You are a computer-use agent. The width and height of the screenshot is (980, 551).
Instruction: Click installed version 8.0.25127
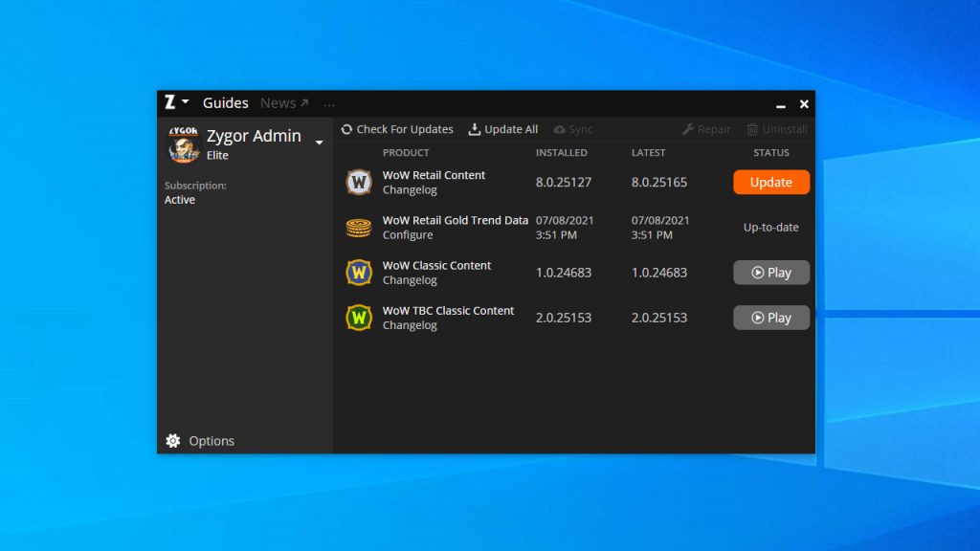563,183
